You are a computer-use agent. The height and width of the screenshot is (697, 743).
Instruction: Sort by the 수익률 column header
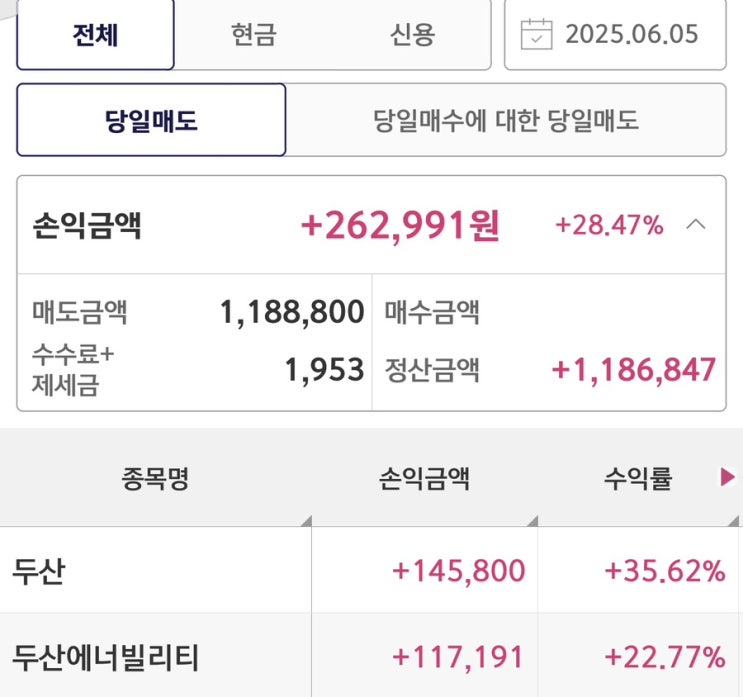pos(637,479)
